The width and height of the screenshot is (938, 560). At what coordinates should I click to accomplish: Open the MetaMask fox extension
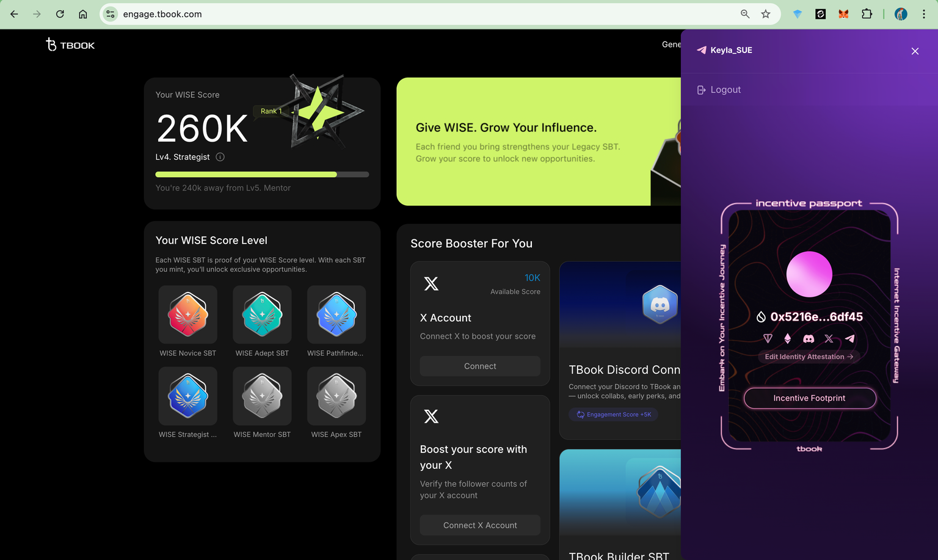[x=843, y=14]
